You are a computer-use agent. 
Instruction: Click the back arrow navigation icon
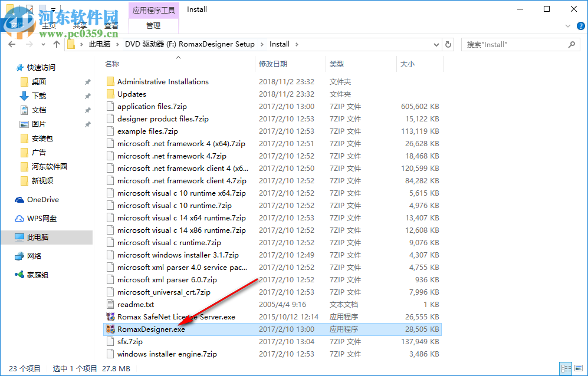coord(12,44)
